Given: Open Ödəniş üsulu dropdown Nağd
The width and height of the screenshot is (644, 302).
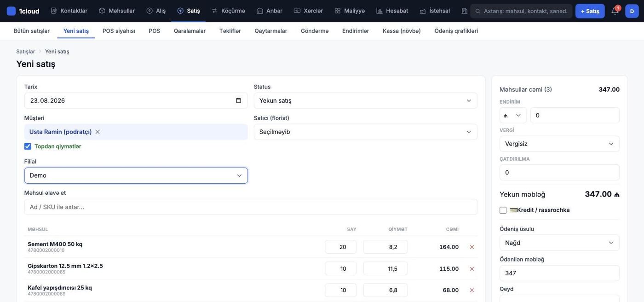Looking at the screenshot, I should 560,243.
